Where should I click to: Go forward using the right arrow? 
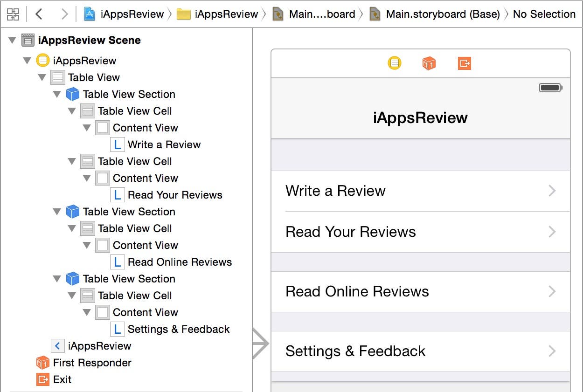64,14
